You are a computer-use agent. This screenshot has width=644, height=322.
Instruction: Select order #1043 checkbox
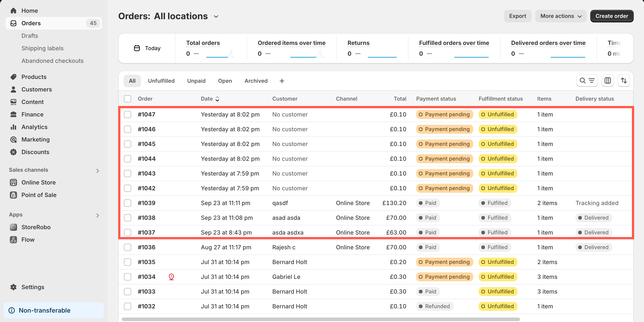pyautogui.click(x=128, y=173)
